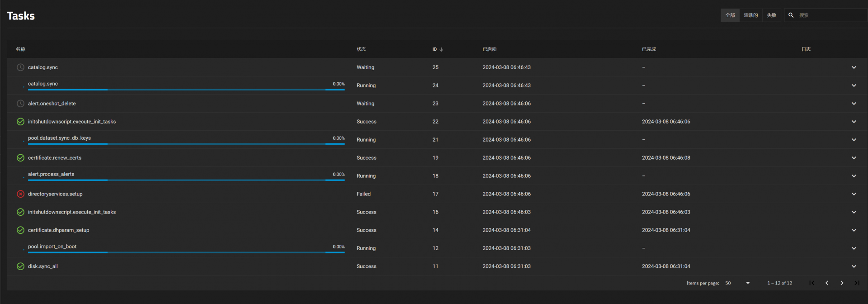
Task: Click the green success icon beside certificate.renew_certs
Action: point(20,158)
